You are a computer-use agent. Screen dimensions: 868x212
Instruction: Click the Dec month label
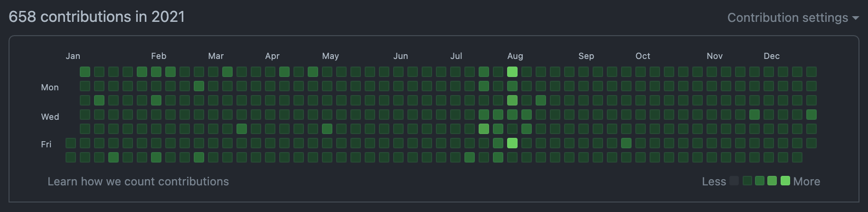[772, 56]
